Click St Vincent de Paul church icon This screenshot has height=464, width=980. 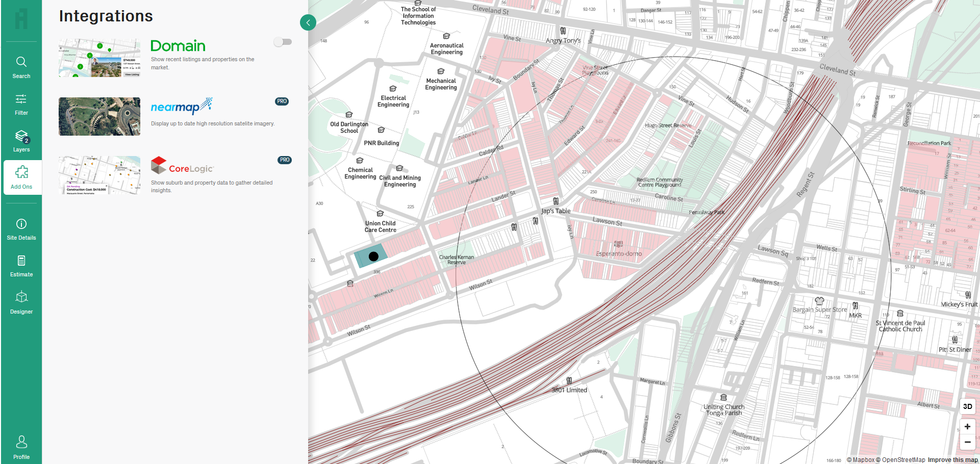[x=900, y=314]
